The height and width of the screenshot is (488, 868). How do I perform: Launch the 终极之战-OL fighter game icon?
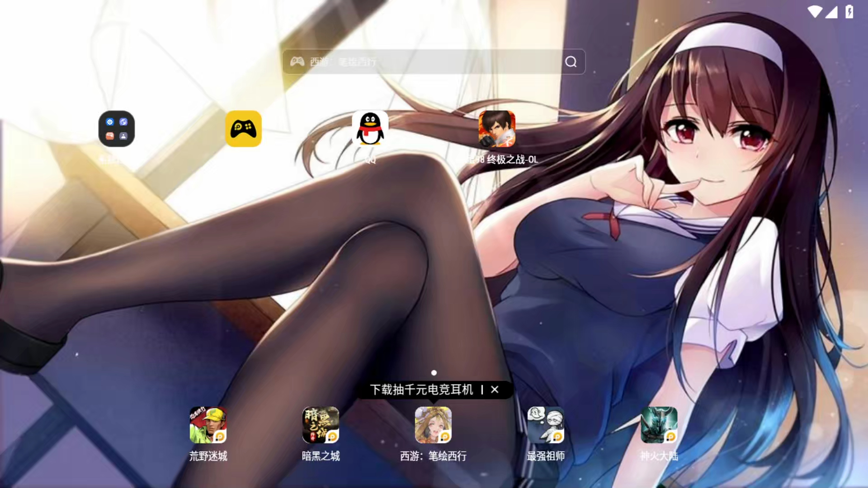(497, 129)
